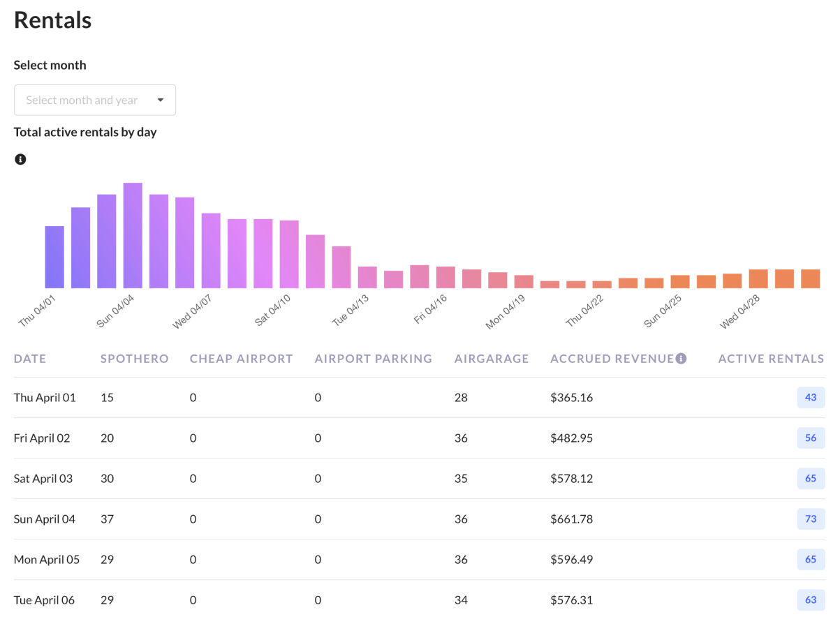840x619 pixels.
Task: Click the SpotHero column header
Action: coord(134,359)
